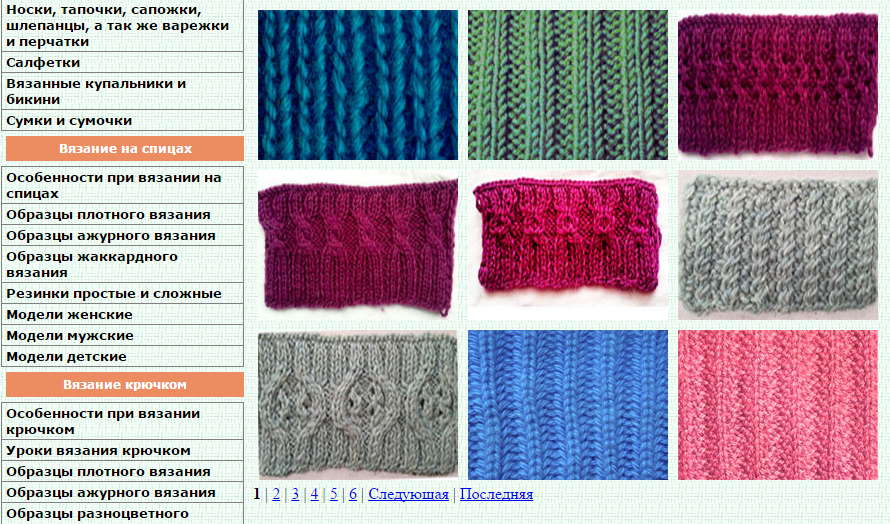Open the Модели детские category
The height and width of the screenshot is (524, 890).
[x=123, y=357]
